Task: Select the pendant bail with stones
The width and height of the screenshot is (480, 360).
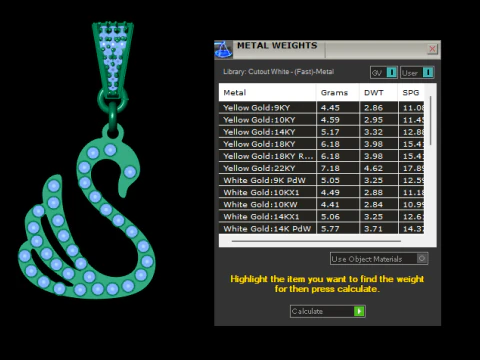Action: [113, 60]
